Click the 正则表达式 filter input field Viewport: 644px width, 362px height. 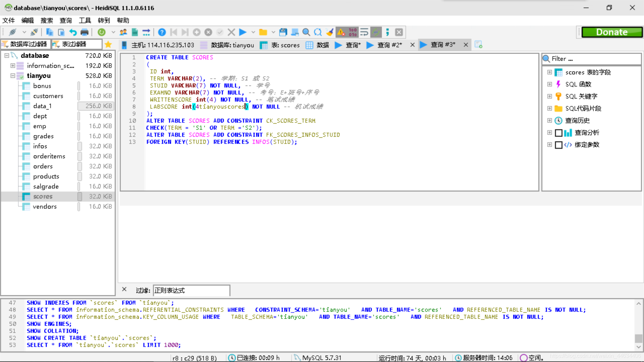pyautogui.click(x=191, y=290)
